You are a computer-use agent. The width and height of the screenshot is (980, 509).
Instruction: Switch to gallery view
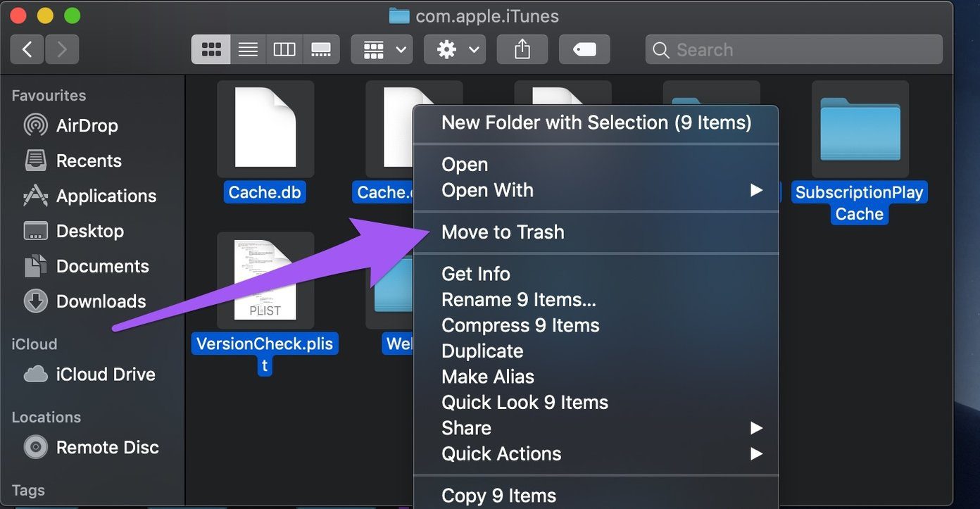321,49
